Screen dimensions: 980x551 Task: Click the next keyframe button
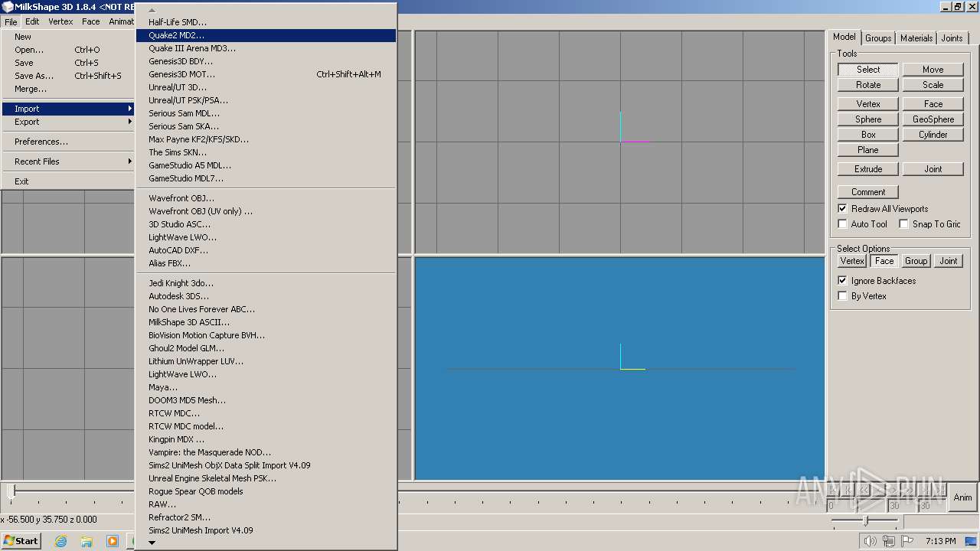[926, 490]
